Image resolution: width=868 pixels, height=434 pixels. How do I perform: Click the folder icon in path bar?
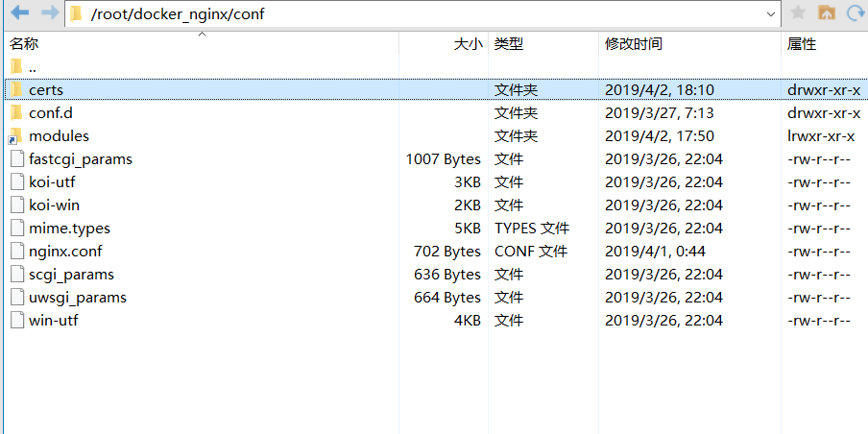(x=77, y=13)
